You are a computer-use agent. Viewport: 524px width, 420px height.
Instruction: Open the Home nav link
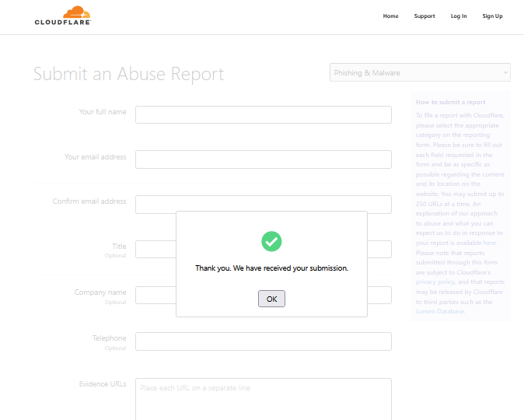pos(390,16)
